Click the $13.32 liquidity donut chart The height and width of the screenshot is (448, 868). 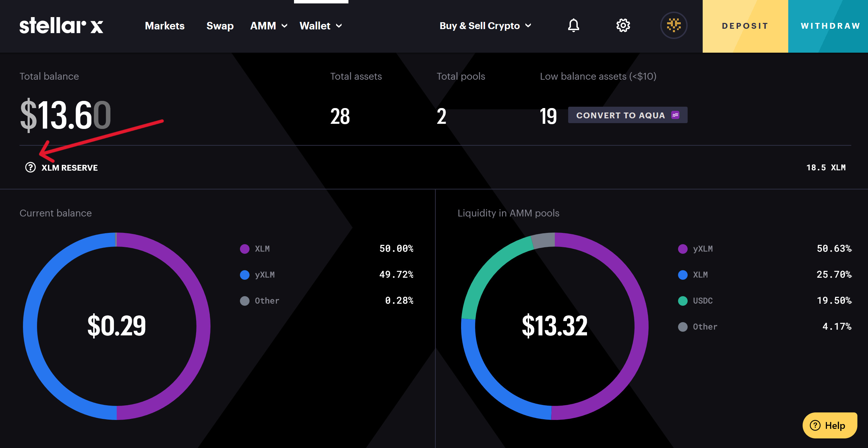tap(554, 326)
